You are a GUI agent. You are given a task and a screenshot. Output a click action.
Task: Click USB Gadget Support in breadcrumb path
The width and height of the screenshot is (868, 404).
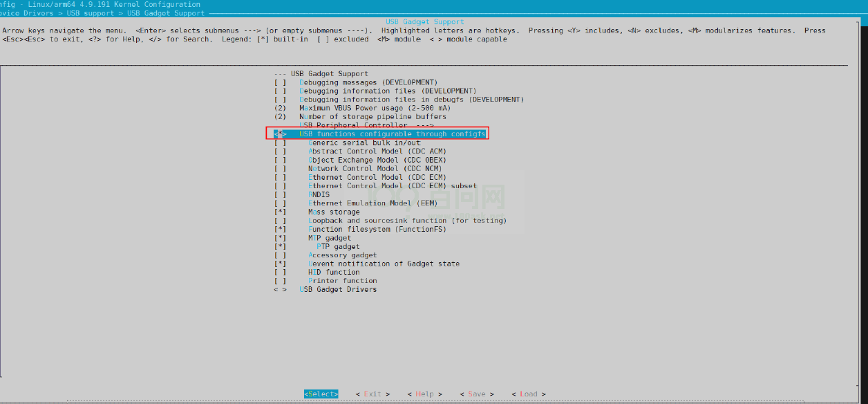166,13
